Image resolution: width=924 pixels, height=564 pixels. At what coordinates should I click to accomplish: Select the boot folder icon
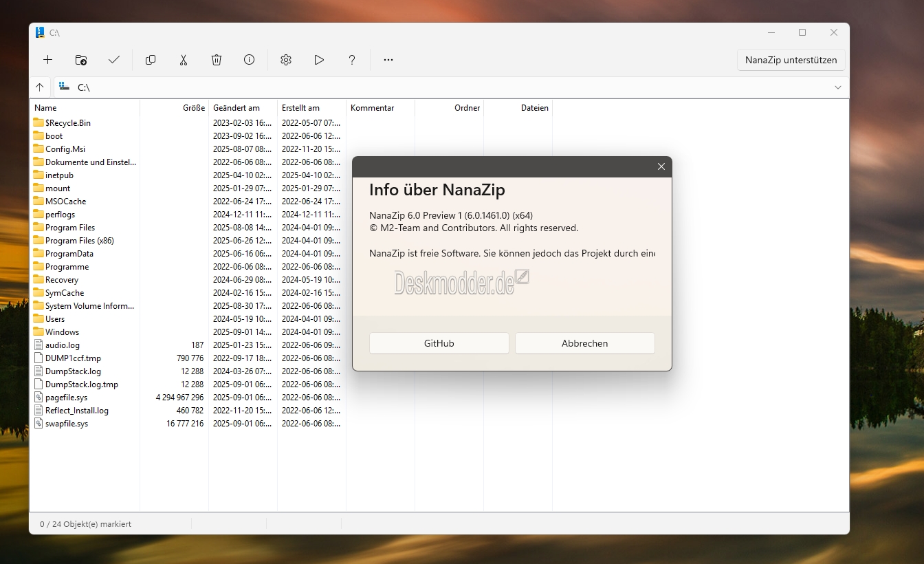(38, 135)
